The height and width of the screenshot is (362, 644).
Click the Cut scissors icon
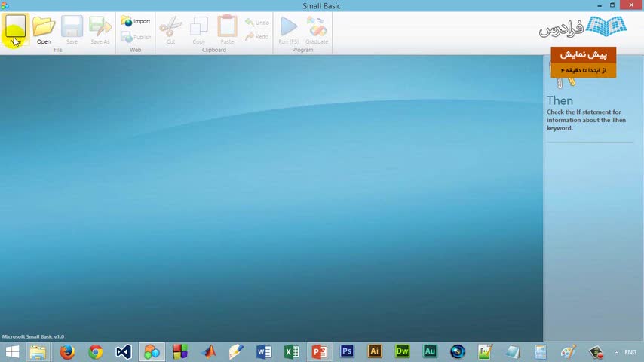pyautogui.click(x=170, y=26)
